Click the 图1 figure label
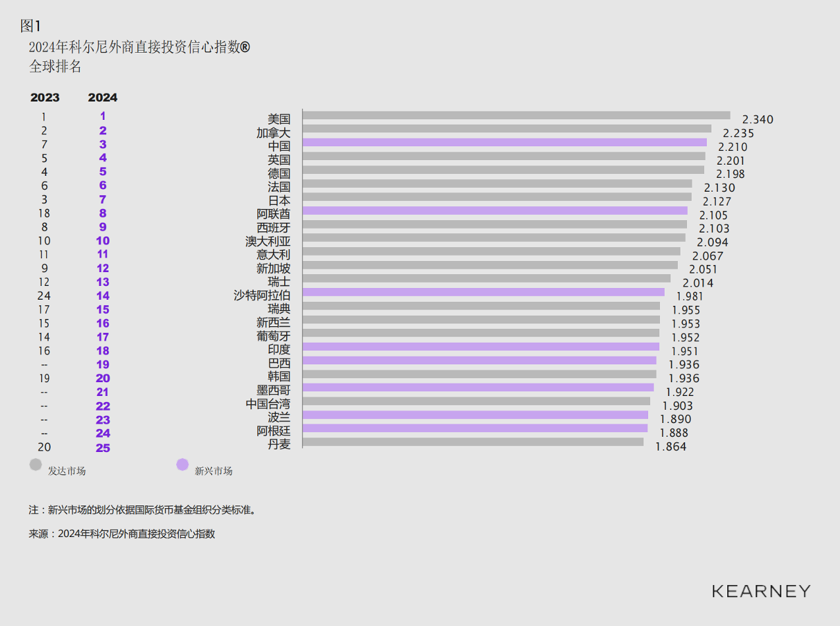Screen dimensions: 840x626 click(31, 26)
